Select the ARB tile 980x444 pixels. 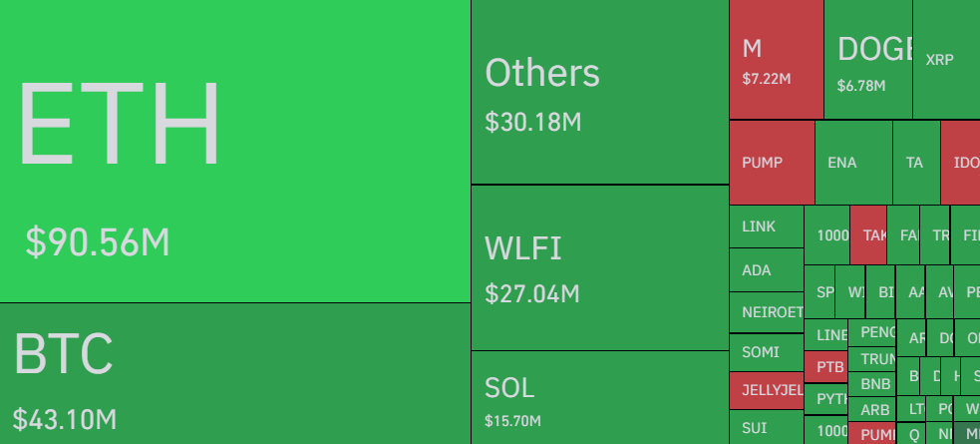875,409
